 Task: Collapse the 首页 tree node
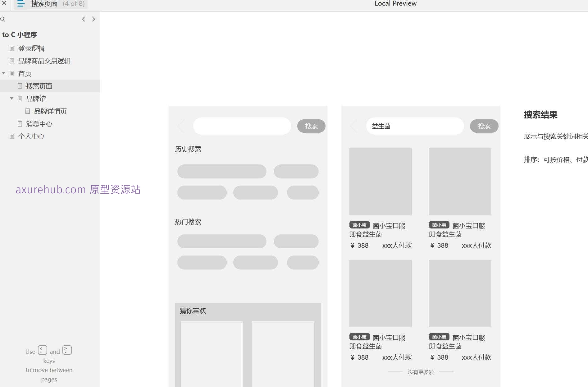[x=4, y=73]
